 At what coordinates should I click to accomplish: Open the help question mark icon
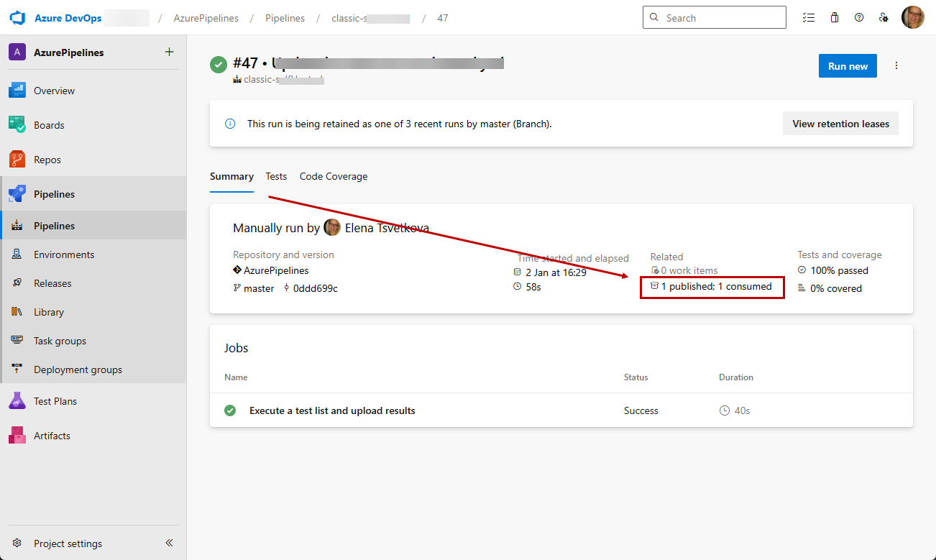[x=858, y=18]
